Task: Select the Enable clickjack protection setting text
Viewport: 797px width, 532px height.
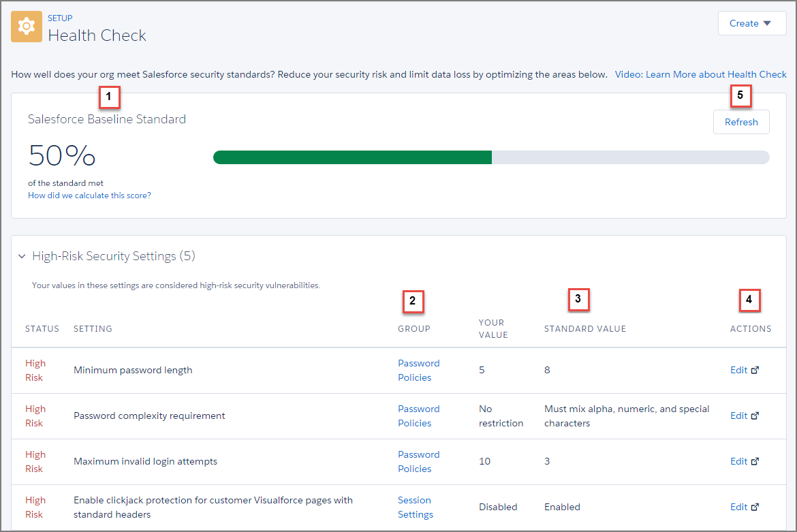Action: pyautogui.click(x=213, y=507)
